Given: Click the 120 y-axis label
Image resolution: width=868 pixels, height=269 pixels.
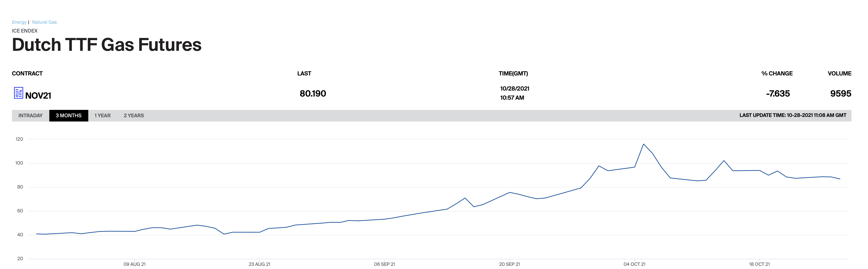Looking at the screenshot, I should (19, 139).
